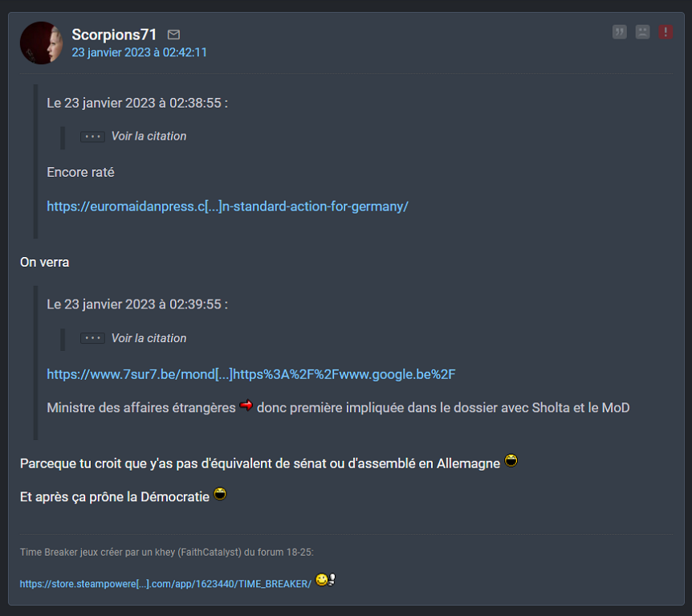Click laughing smiley after 'Démocratie'
This screenshot has width=692, height=616.
pos(220,494)
